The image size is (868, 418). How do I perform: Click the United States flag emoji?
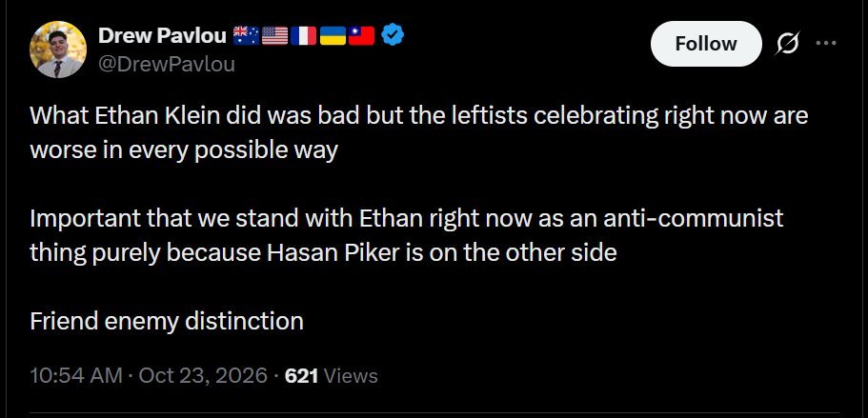point(274,36)
